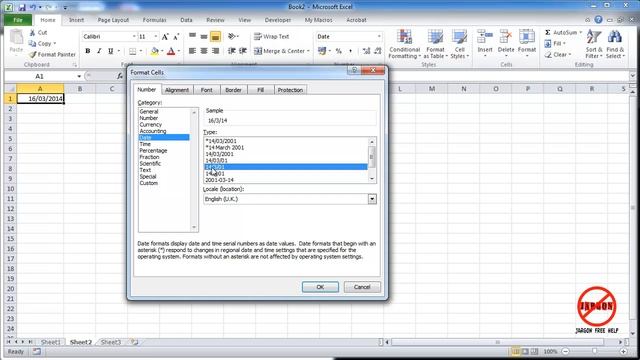This screenshot has height=360, width=640.
Task: Select Time category
Action: [145, 144]
